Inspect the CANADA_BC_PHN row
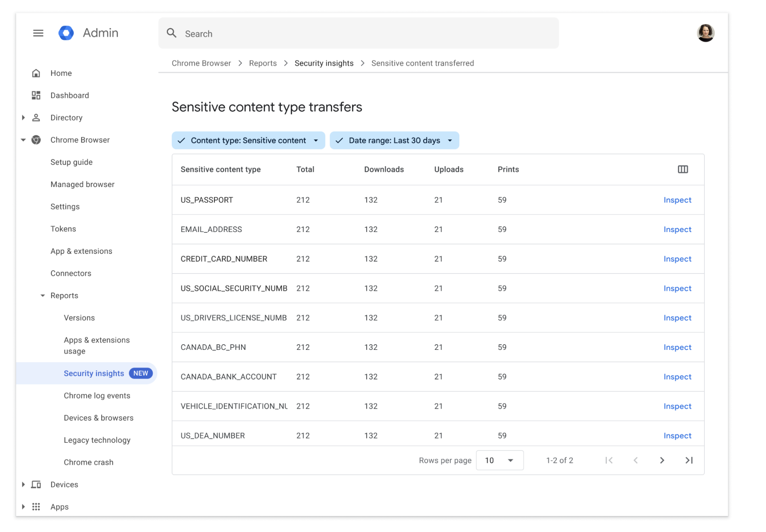 tap(677, 347)
